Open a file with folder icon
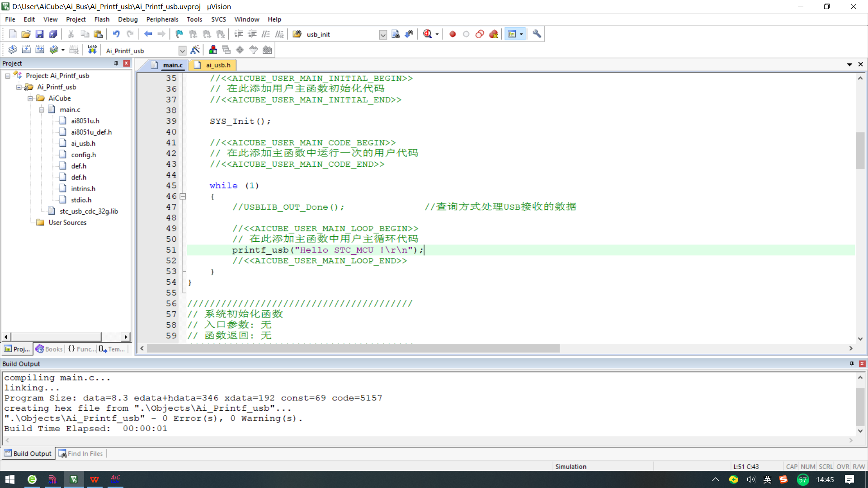 [x=26, y=34]
